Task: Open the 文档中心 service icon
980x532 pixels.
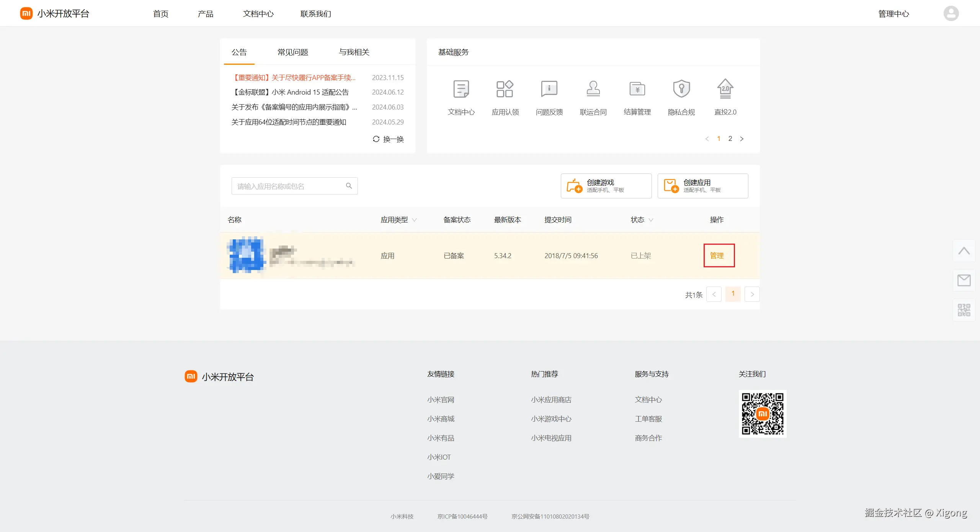Action: (x=461, y=89)
